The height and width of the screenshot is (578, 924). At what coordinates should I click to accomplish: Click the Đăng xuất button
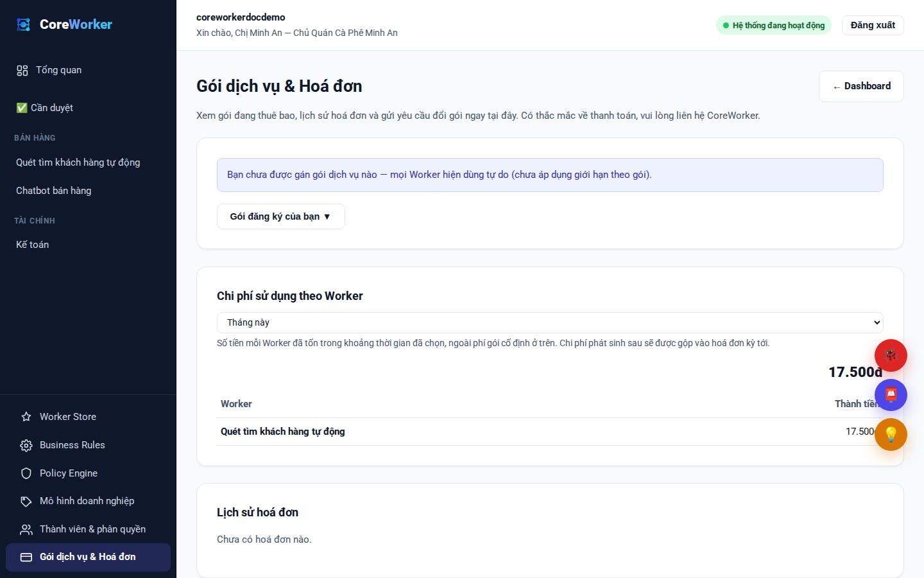[x=873, y=25]
